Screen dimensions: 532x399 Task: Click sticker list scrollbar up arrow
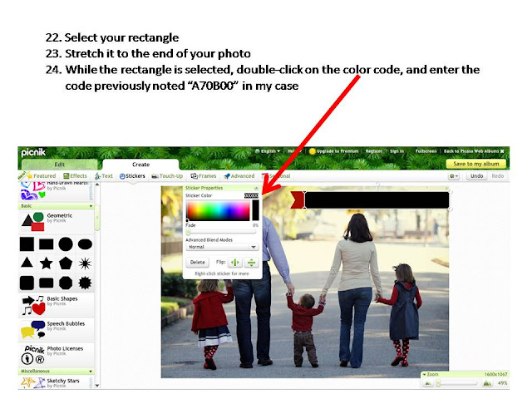(97, 185)
